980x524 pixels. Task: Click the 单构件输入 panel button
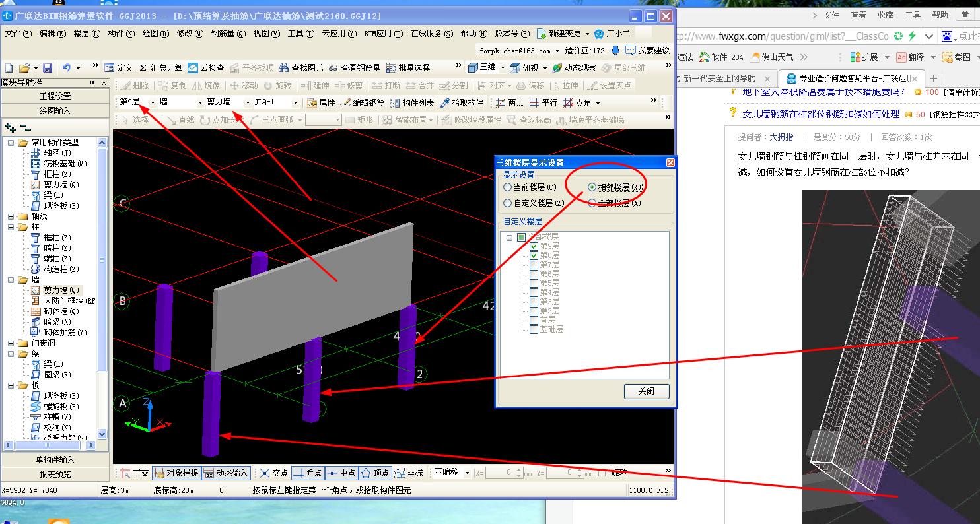(55, 460)
